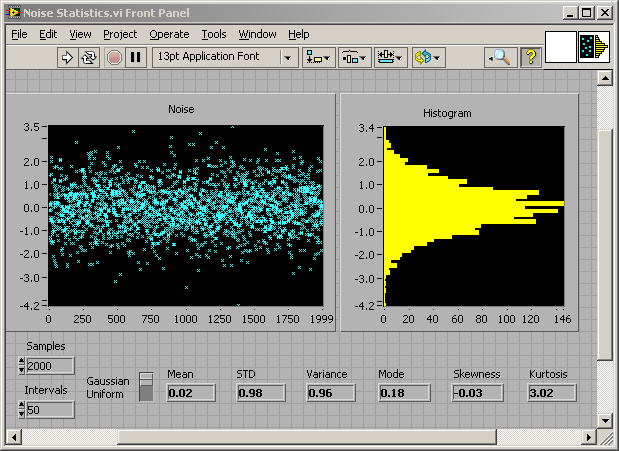Open the Operate menu

click(169, 35)
